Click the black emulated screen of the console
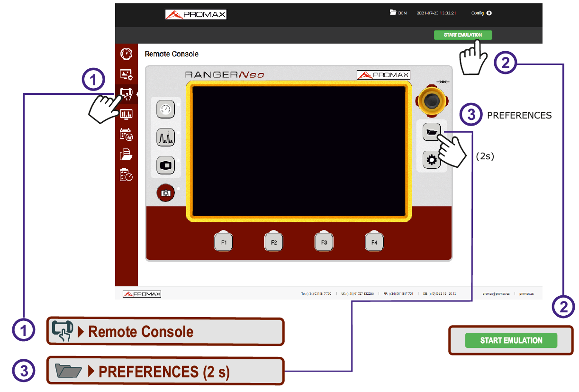 pyautogui.click(x=299, y=151)
